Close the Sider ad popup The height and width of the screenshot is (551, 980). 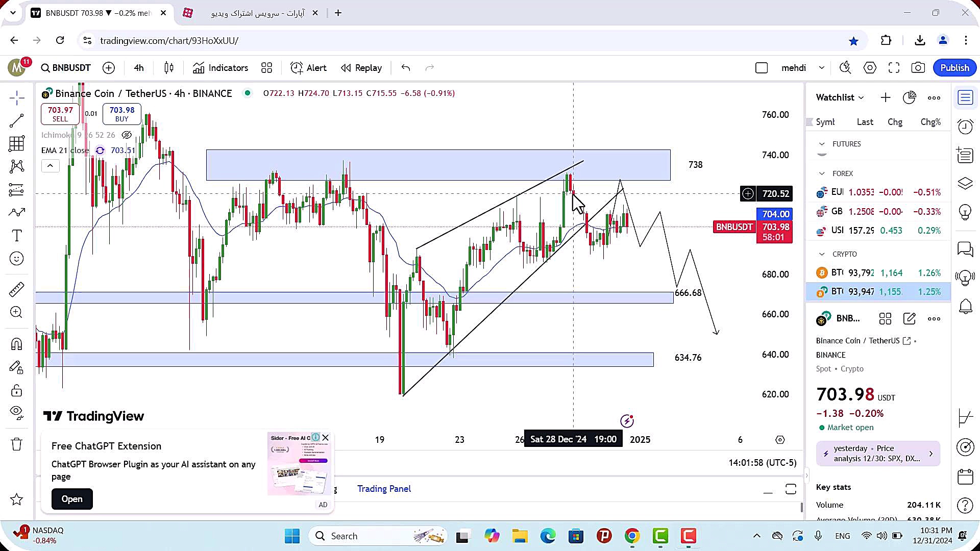[x=326, y=438]
